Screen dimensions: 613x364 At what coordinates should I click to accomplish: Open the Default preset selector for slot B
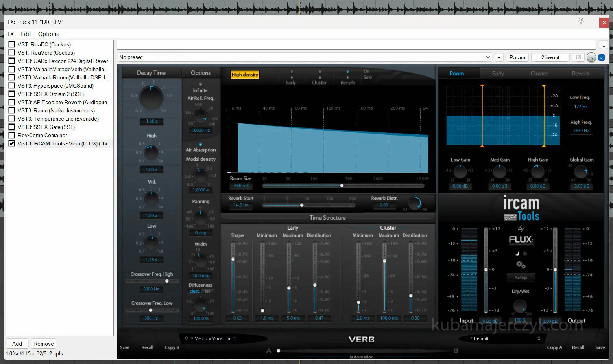pyautogui.click(x=505, y=338)
